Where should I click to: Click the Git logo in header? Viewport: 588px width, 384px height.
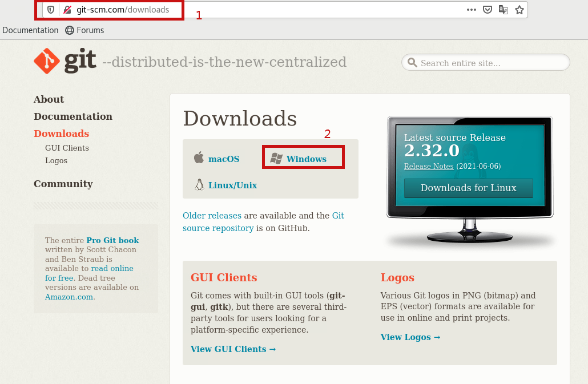pyautogui.click(x=65, y=61)
